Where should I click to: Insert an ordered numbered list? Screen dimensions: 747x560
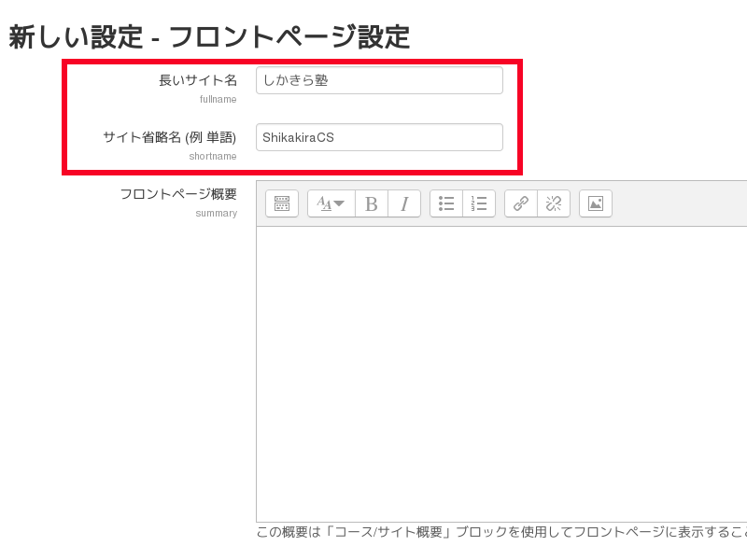[479, 203]
